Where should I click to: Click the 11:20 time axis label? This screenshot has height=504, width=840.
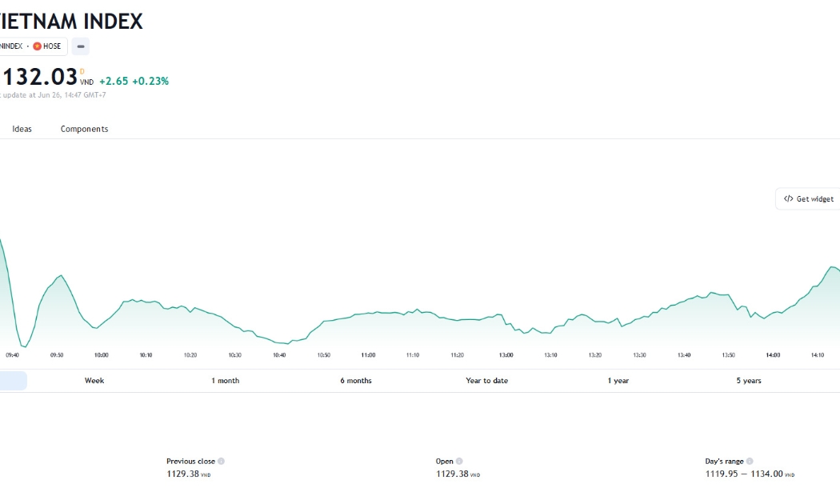(457, 355)
